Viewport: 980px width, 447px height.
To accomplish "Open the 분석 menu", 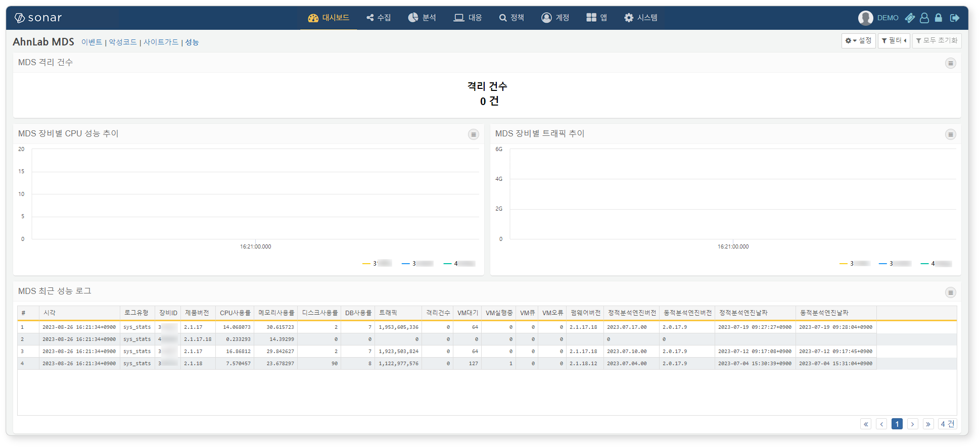I will (422, 18).
